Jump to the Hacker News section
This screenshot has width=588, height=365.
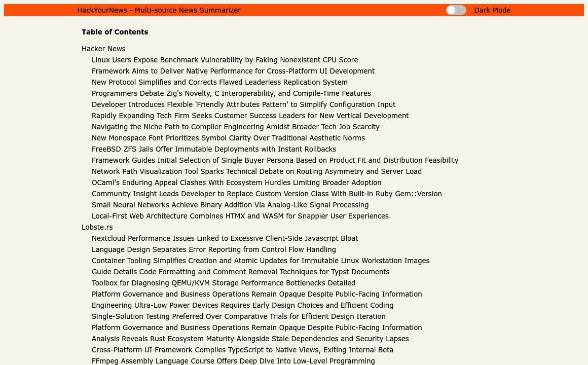(103, 49)
